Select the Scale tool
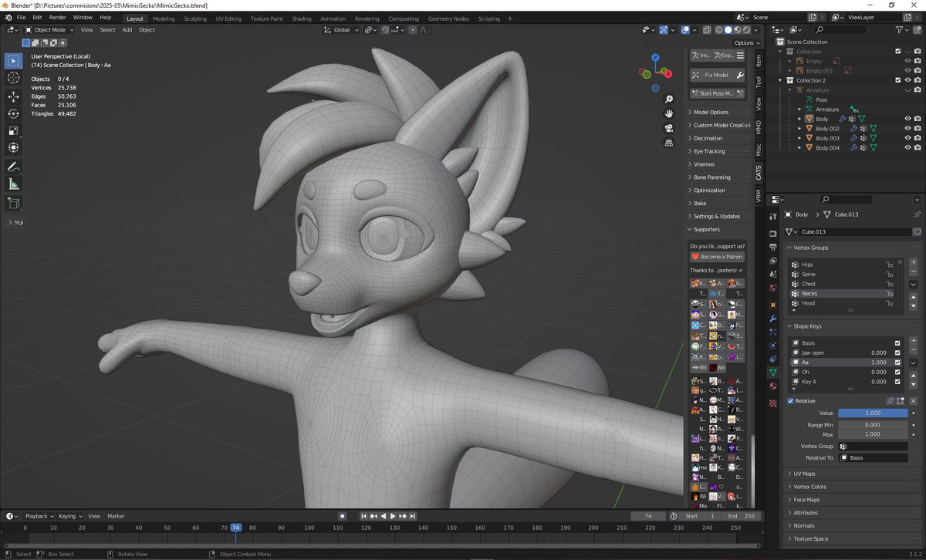 coord(14,130)
